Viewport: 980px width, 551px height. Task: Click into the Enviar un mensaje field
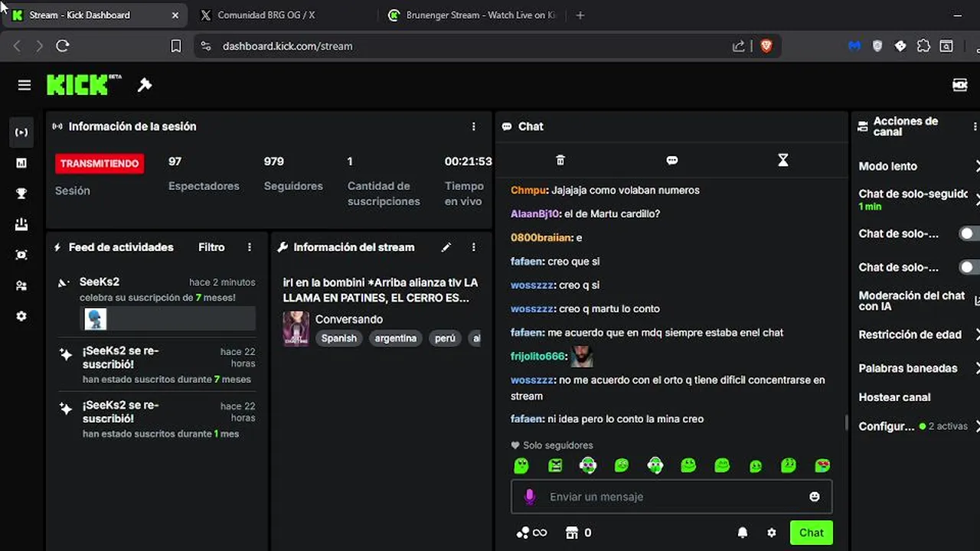pyautogui.click(x=671, y=497)
